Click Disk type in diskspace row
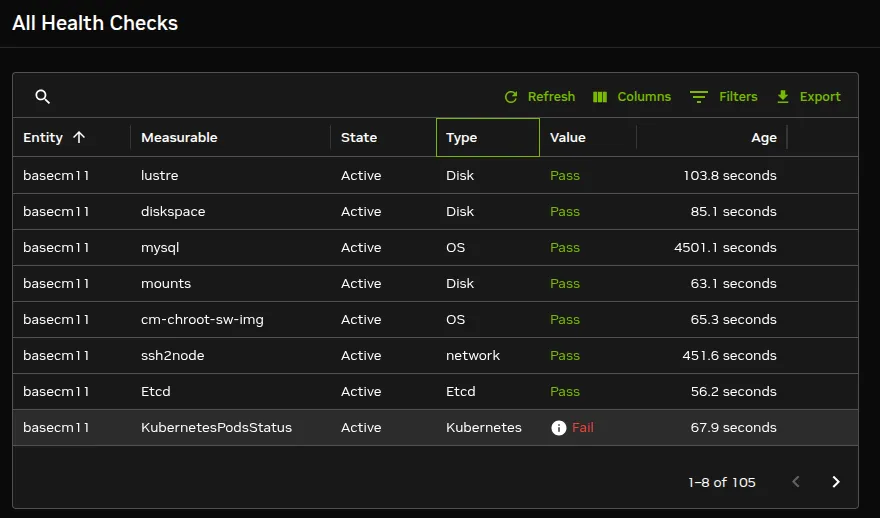 click(x=460, y=212)
